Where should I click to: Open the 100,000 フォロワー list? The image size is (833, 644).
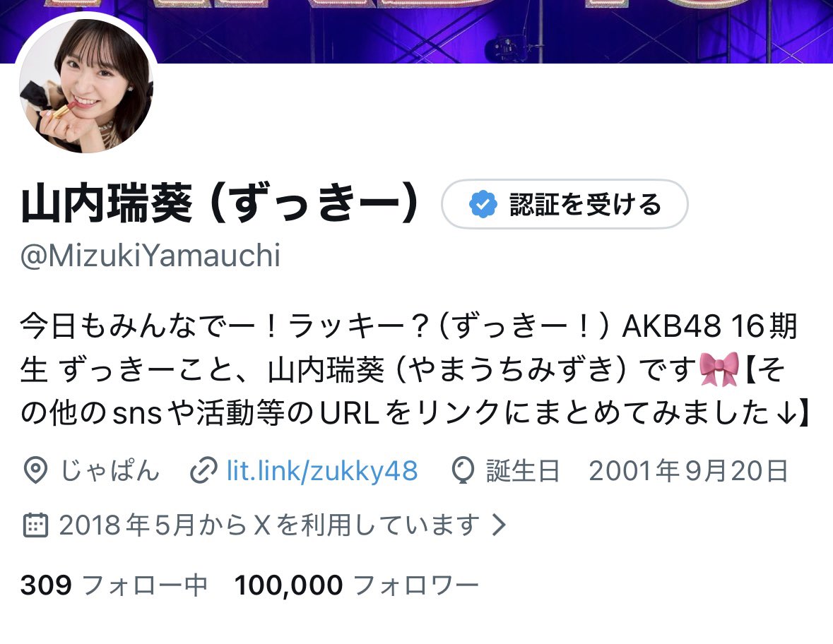click(x=357, y=585)
